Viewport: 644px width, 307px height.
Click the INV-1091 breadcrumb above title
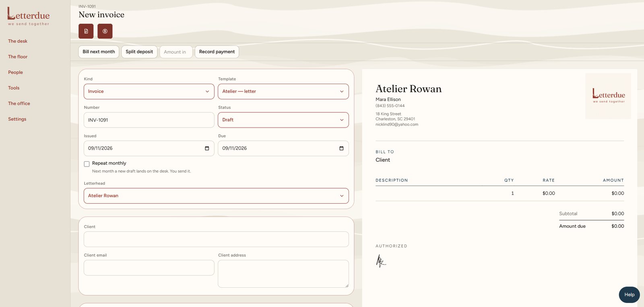87,6
